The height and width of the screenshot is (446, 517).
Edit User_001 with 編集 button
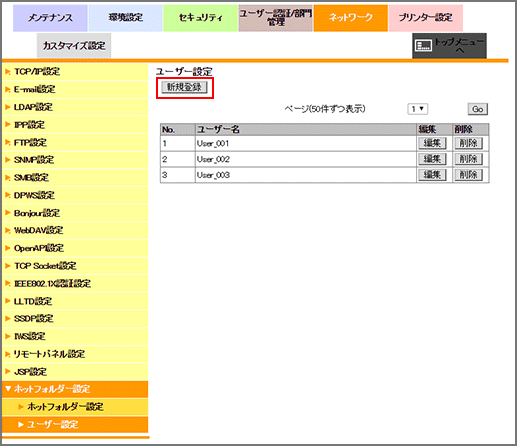[432, 143]
